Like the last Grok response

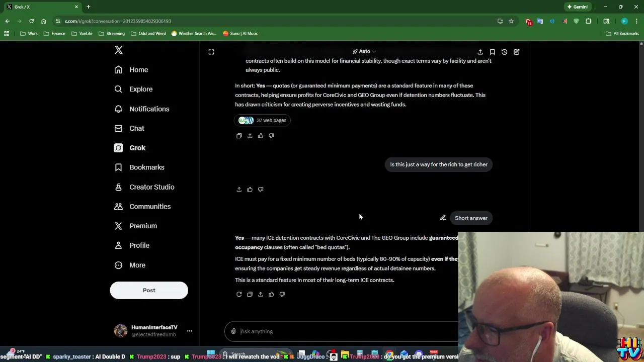271,294
